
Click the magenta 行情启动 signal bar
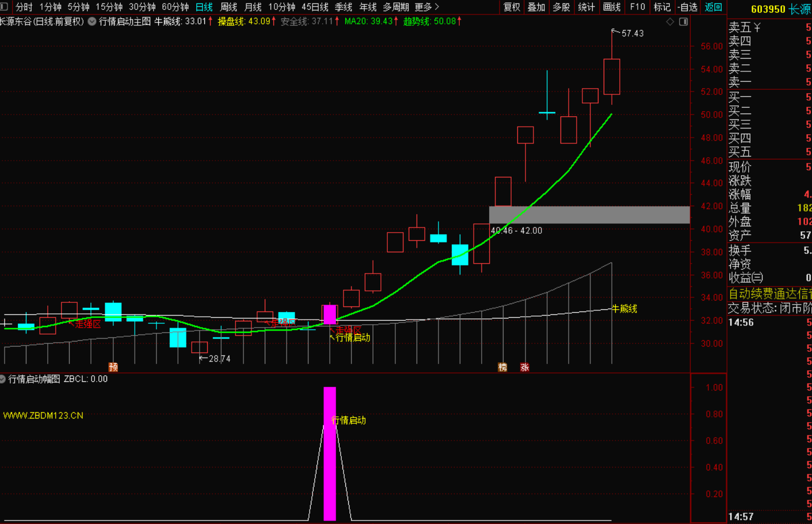330,454
